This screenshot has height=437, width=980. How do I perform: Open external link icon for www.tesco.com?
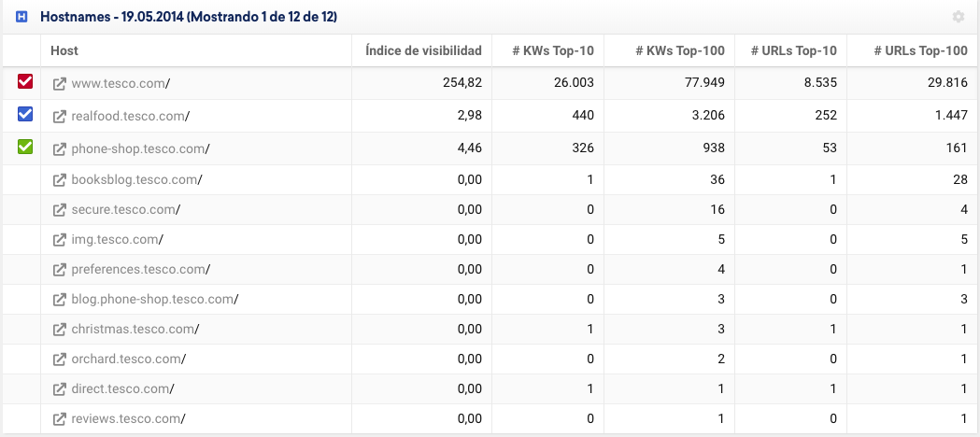(x=59, y=84)
